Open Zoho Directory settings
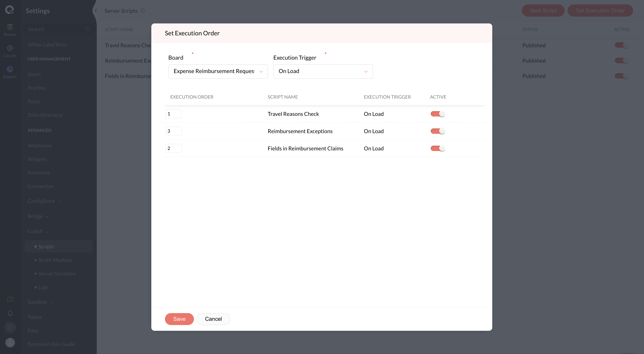Viewport: 644px width, 354px height. point(45,115)
